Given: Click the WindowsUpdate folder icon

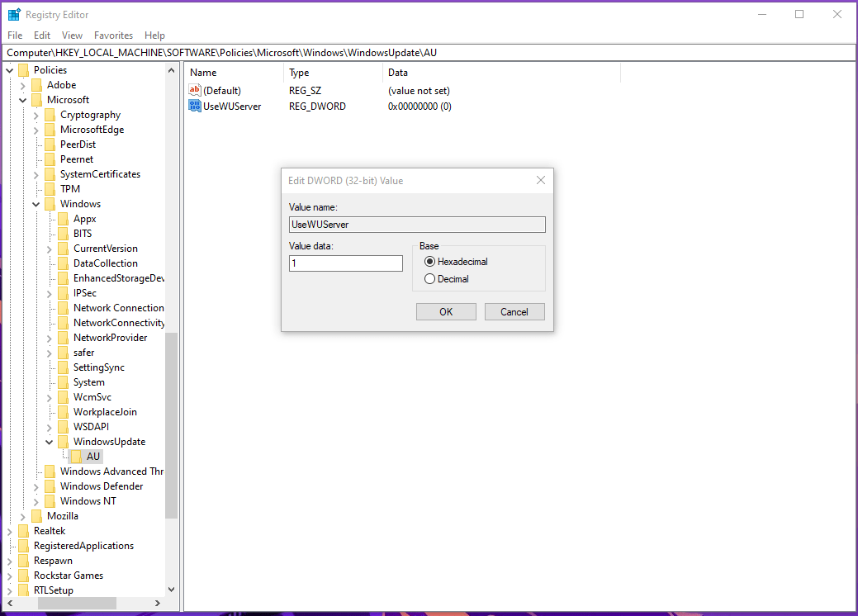Looking at the screenshot, I should tap(64, 442).
